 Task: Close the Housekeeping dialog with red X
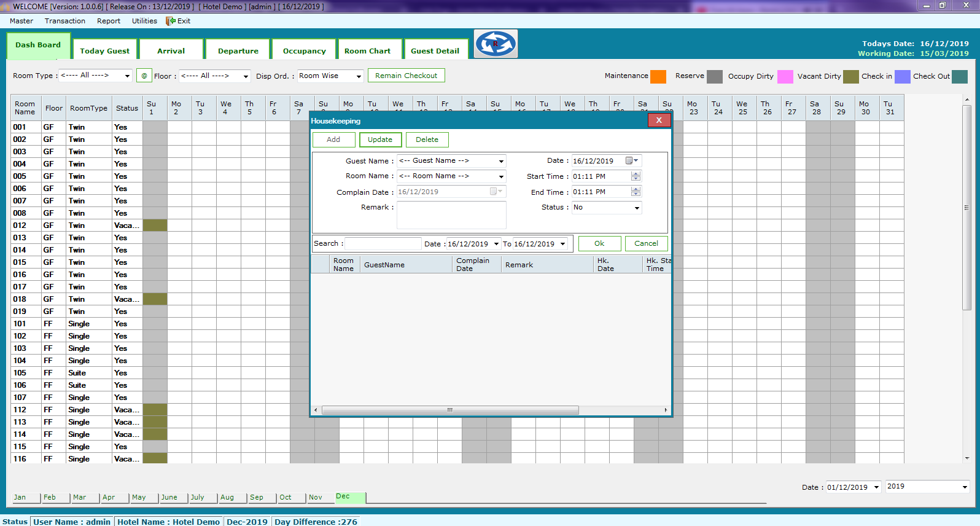pos(659,120)
